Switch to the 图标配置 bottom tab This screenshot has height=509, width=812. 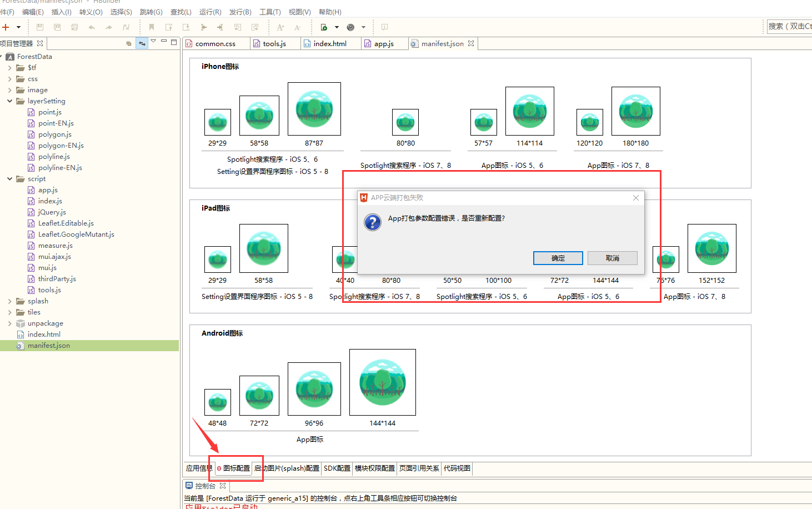(x=233, y=468)
